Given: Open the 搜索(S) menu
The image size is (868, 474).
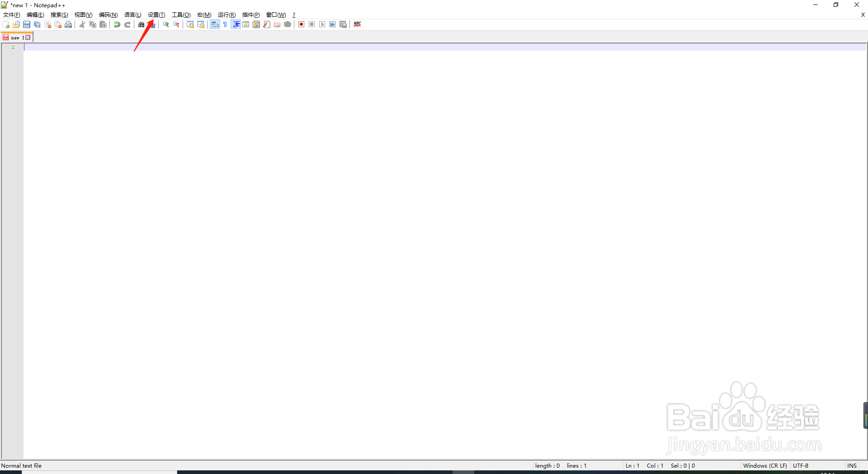Looking at the screenshot, I should (59, 15).
